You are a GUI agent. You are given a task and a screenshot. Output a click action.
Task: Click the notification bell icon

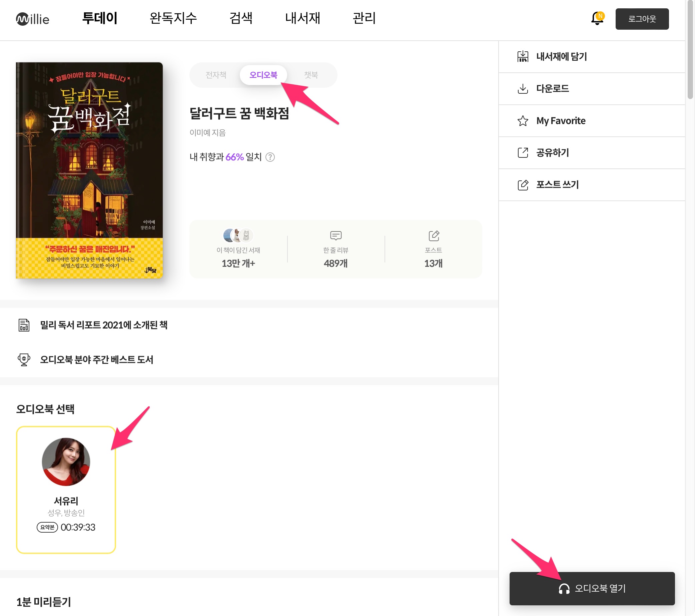(x=597, y=19)
